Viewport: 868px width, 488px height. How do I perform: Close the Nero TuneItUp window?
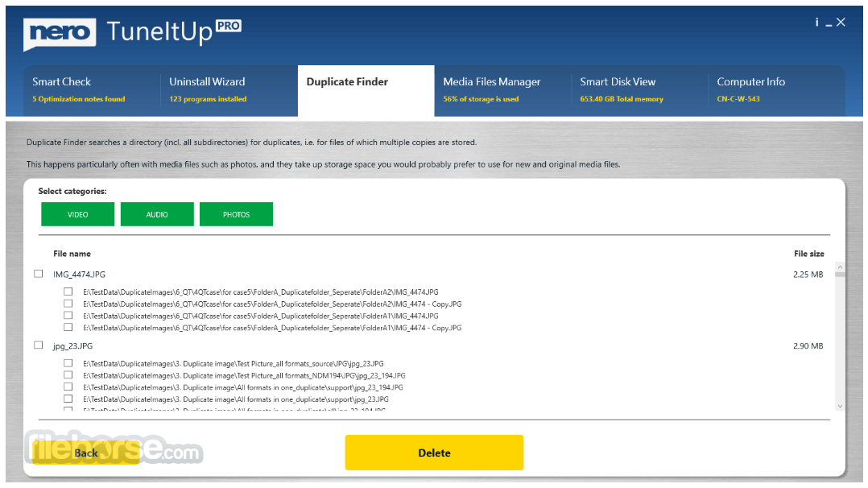click(841, 23)
